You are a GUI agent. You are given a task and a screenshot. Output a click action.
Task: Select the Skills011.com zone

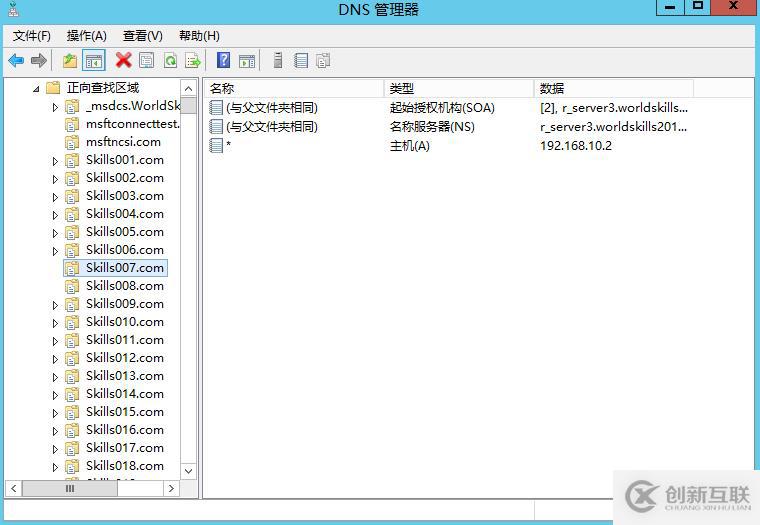[x=125, y=340]
